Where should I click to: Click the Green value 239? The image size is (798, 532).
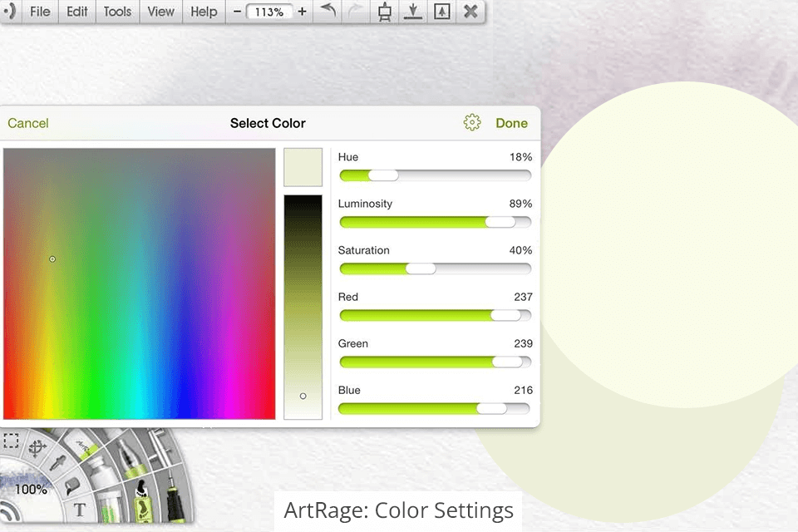click(523, 343)
